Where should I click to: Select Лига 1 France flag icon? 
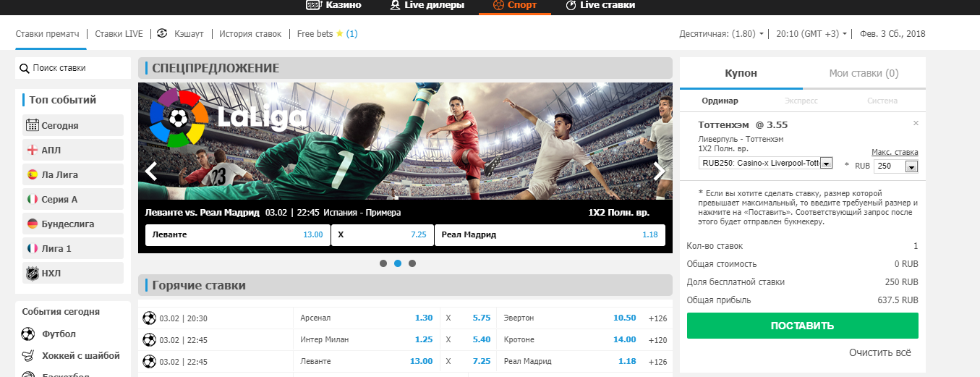(32, 248)
